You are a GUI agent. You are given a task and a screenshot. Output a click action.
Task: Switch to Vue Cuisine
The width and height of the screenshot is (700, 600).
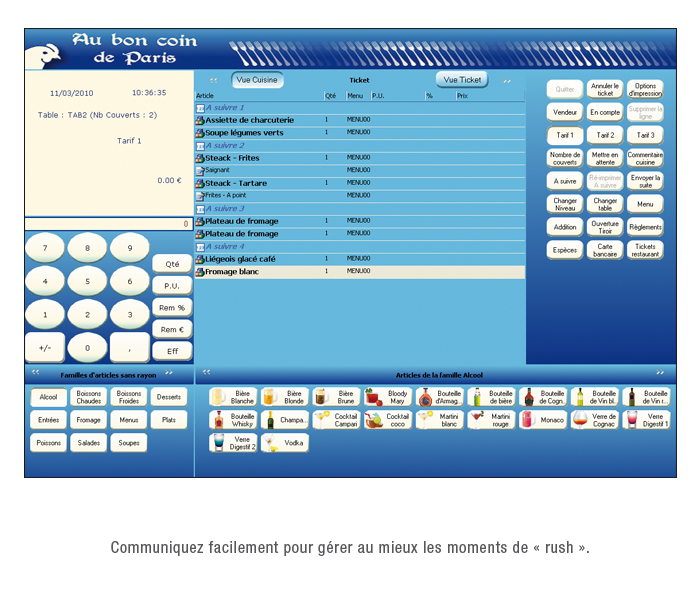(x=257, y=80)
